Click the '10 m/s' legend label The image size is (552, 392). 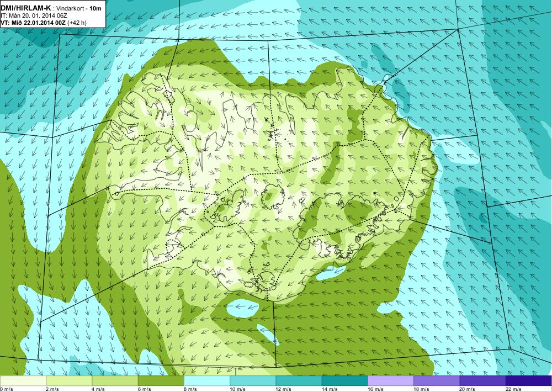tap(237, 389)
